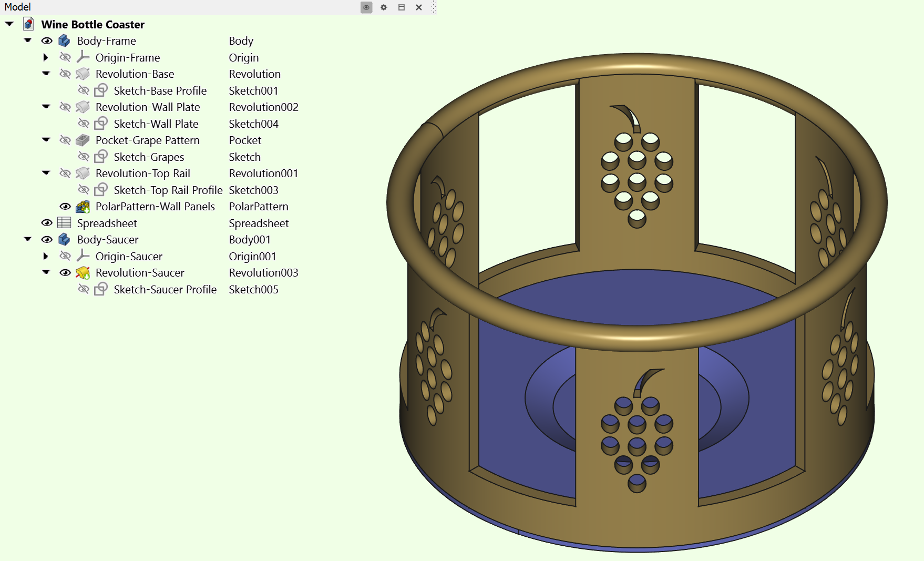Viewport: 924px width, 561px height.
Task: Hide the Spreadsheet with its eye toggle
Action: 47,223
